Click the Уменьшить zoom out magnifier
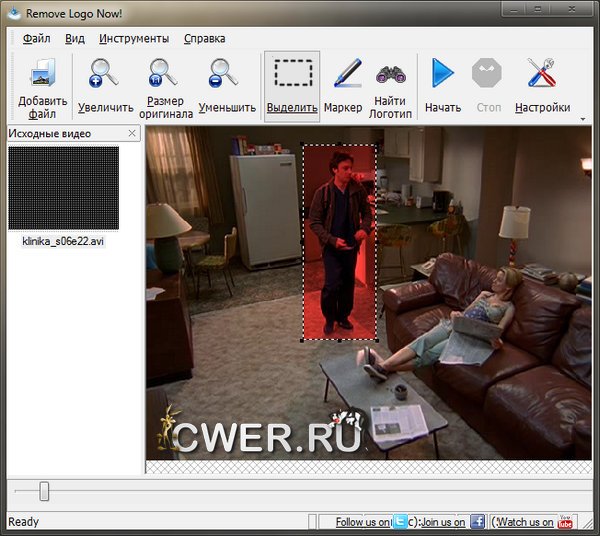The image size is (600, 536). [x=226, y=76]
